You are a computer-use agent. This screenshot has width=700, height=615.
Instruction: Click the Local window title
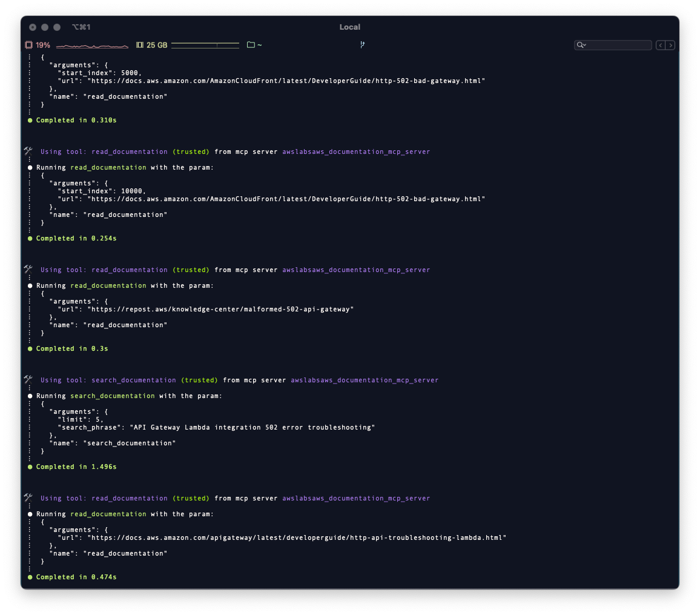pos(350,27)
